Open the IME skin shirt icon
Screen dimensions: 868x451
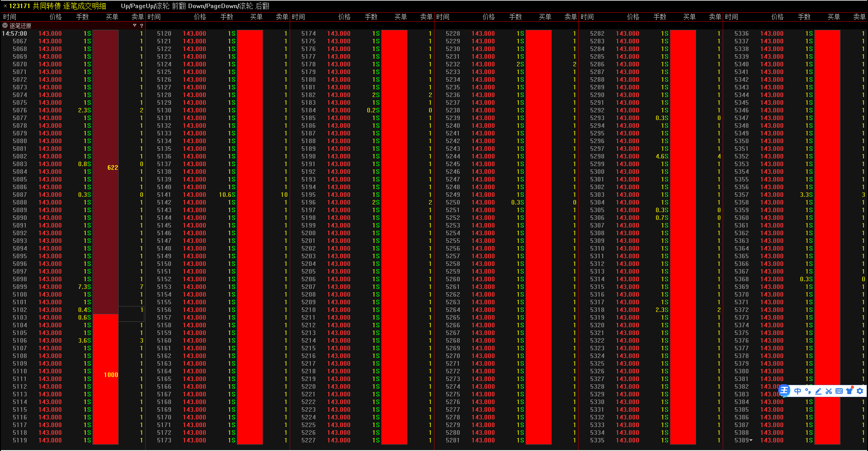(850, 391)
